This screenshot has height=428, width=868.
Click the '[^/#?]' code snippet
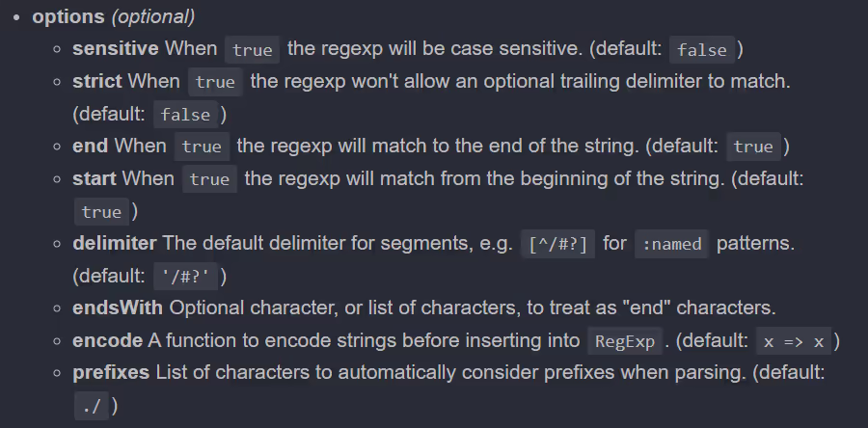point(558,244)
